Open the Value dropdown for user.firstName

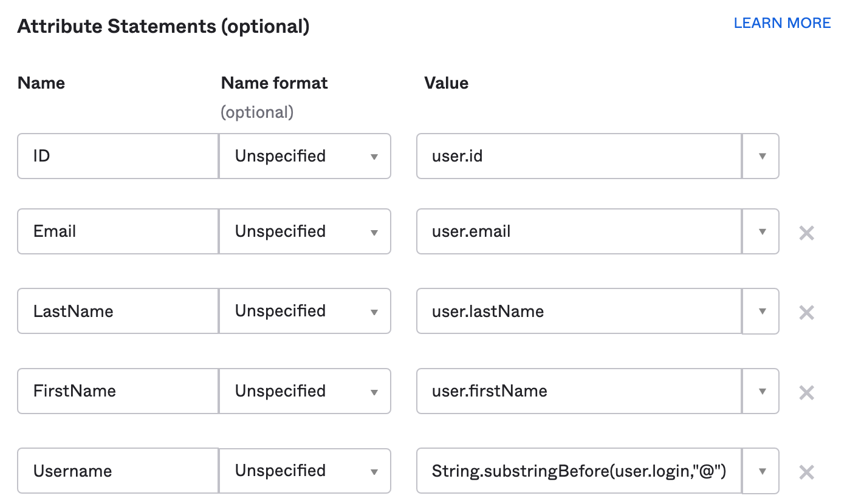(760, 392)
